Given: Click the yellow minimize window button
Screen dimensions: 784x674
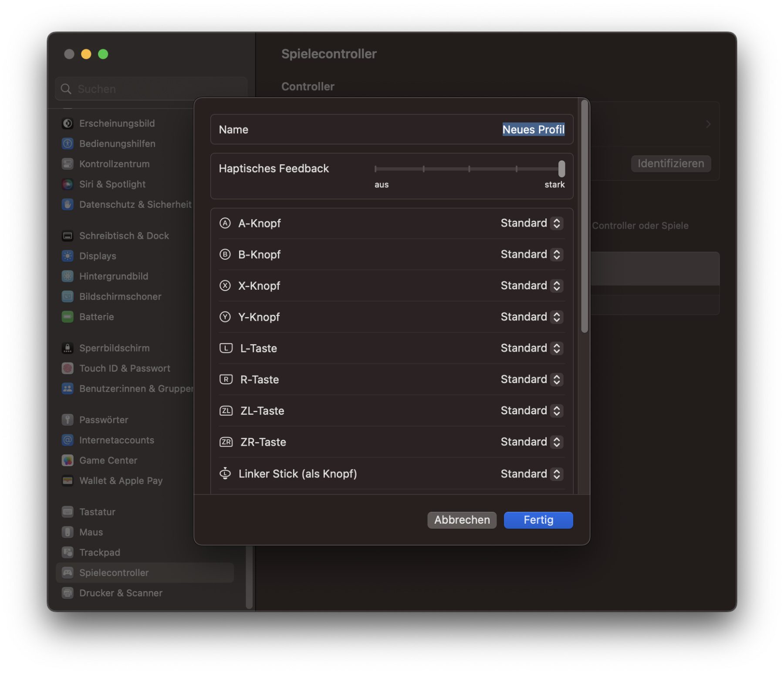Looking at the screenshot, I should 86,54.
